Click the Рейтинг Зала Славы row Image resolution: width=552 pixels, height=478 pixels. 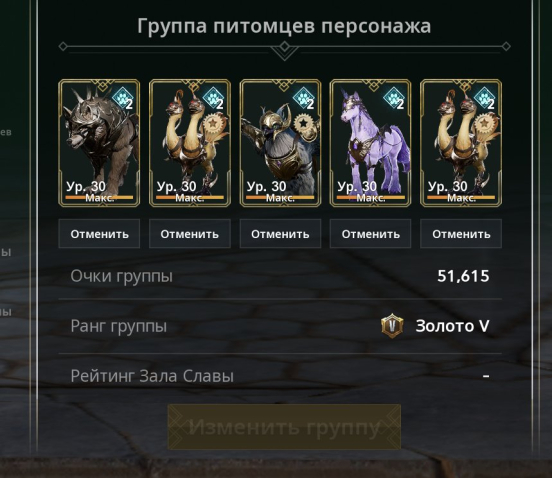point(280,376)
